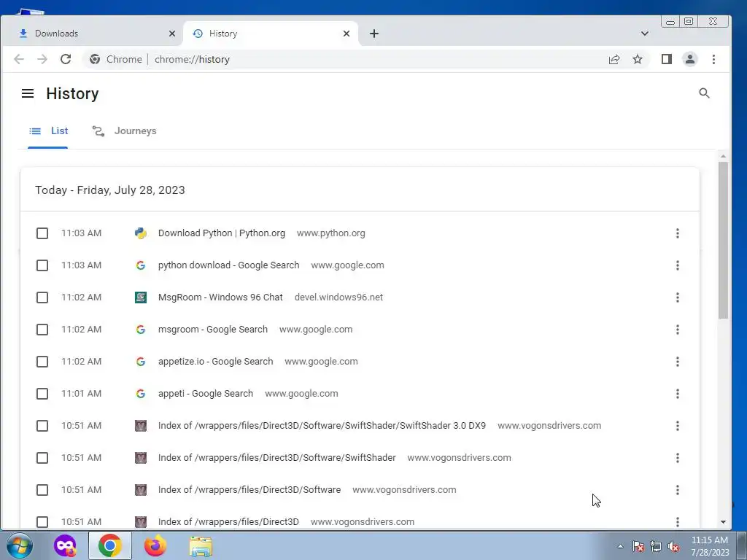Switch to the Journeys view tab
Screen dimensions: 747x560
124,131
